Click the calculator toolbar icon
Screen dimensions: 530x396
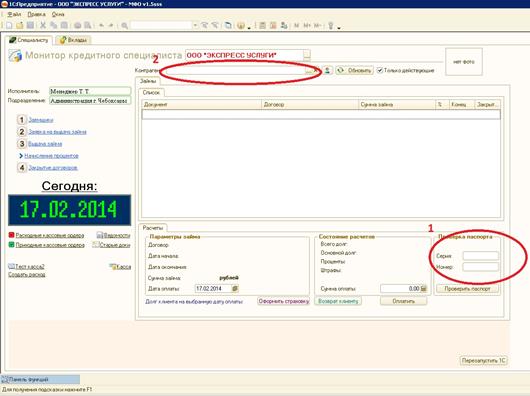coord(262,25)
